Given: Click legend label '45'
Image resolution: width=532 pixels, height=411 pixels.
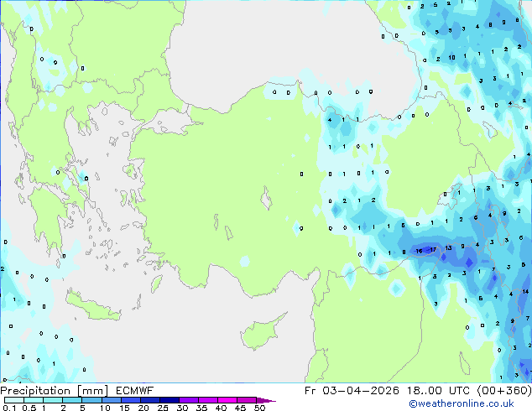Looking at the screenshot, I should click(x=240, y=408).
